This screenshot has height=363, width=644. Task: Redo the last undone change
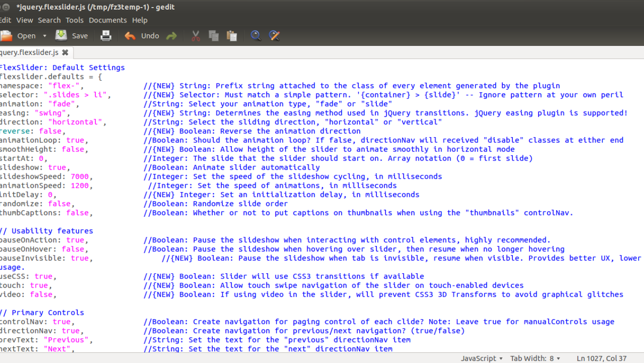(x=171, y=35)
